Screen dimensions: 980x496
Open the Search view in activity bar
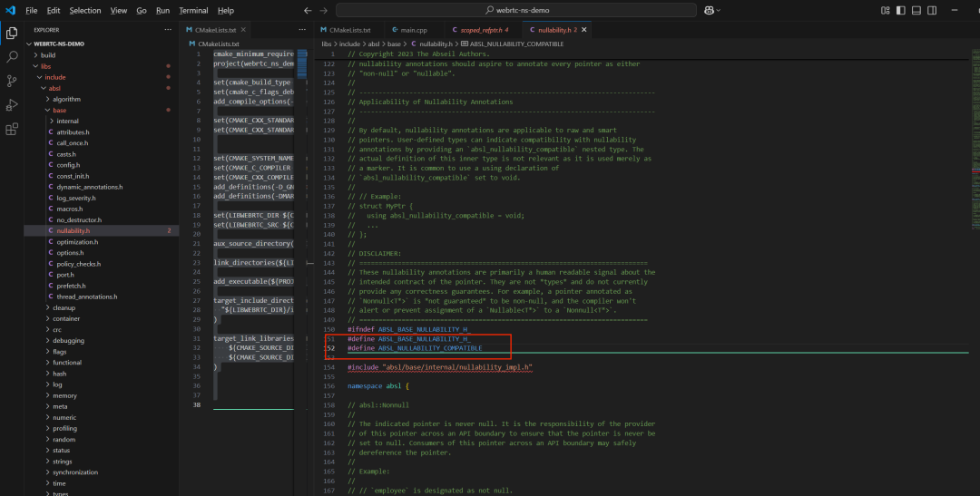coord(13,56)
